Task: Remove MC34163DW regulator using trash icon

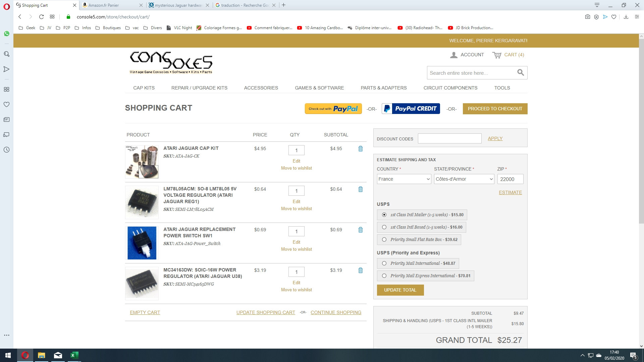Action: [361, 270]
